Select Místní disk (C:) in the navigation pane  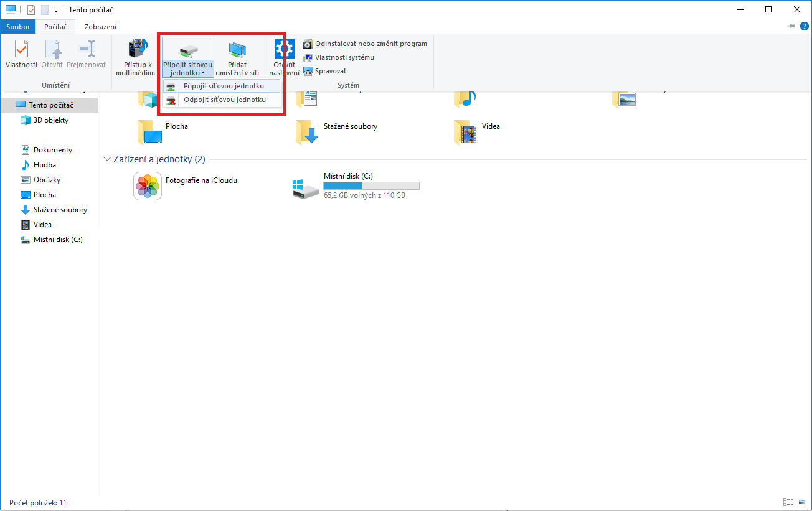[x=58, y=240]
